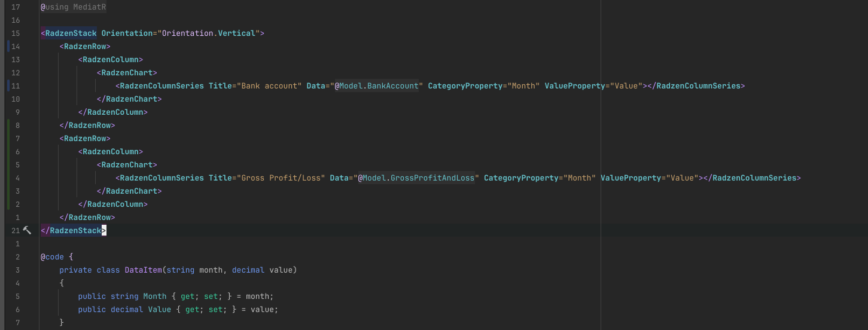Image resolution: width=868 pixels, height=330 pixels.
Task: Click the @Model.BankAccount data binding
Action: click(376, 85)
